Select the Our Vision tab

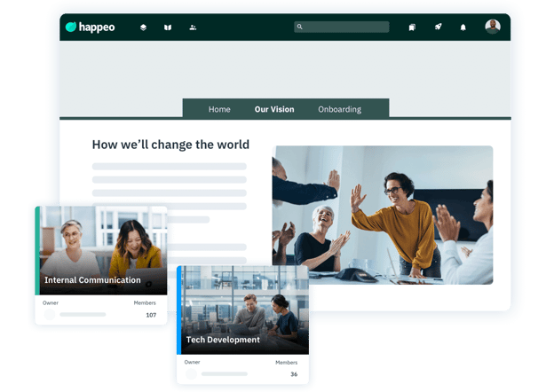274,109
